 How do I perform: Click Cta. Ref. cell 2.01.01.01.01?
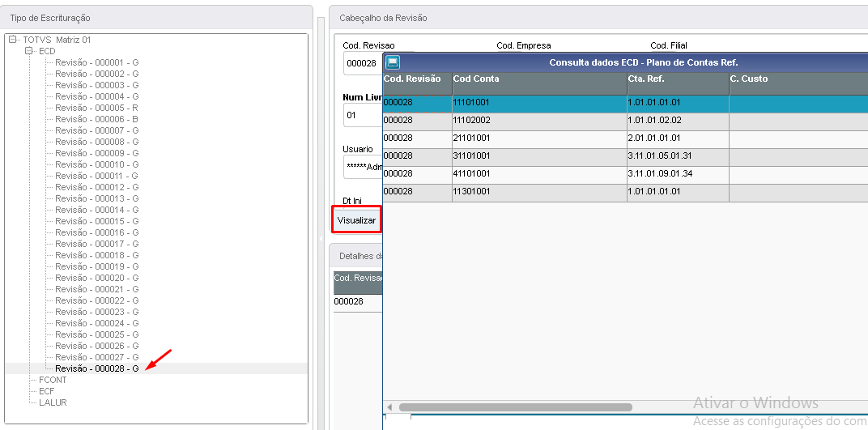coord(679,139)
